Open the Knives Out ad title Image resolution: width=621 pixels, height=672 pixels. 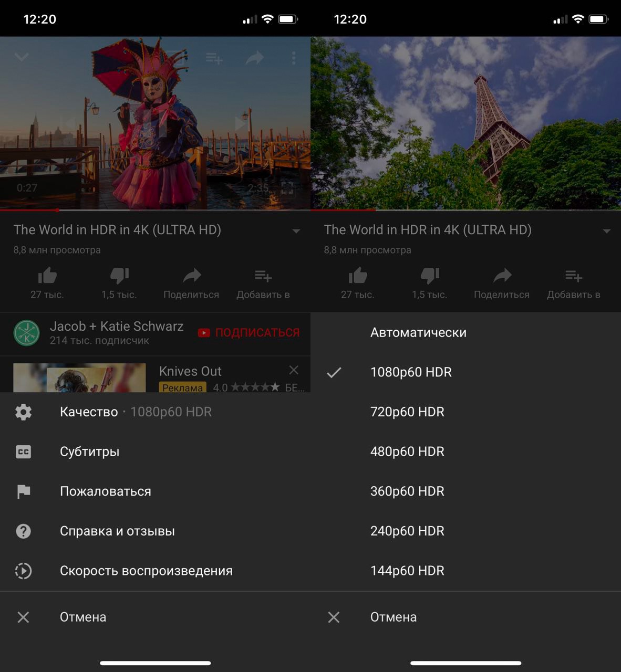point(190,371)
